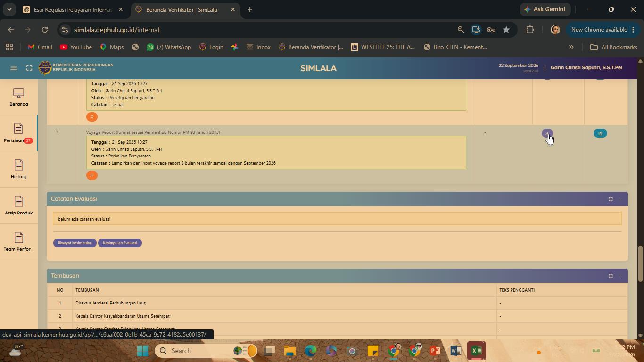This screenshot has width=644, height=362.
Task: Collapse the Catatan Evaluasi panel
Action: click(620, 199)
